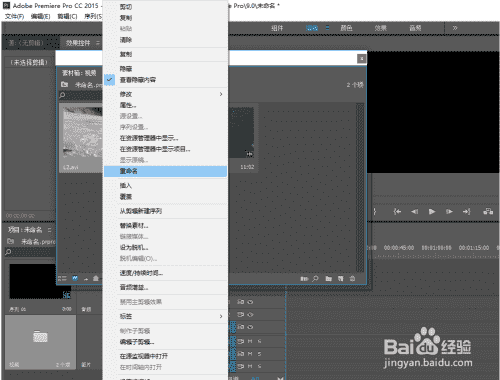
Task: Click the 项目:未命名 panel menu icon
Action: click(49, 230)
